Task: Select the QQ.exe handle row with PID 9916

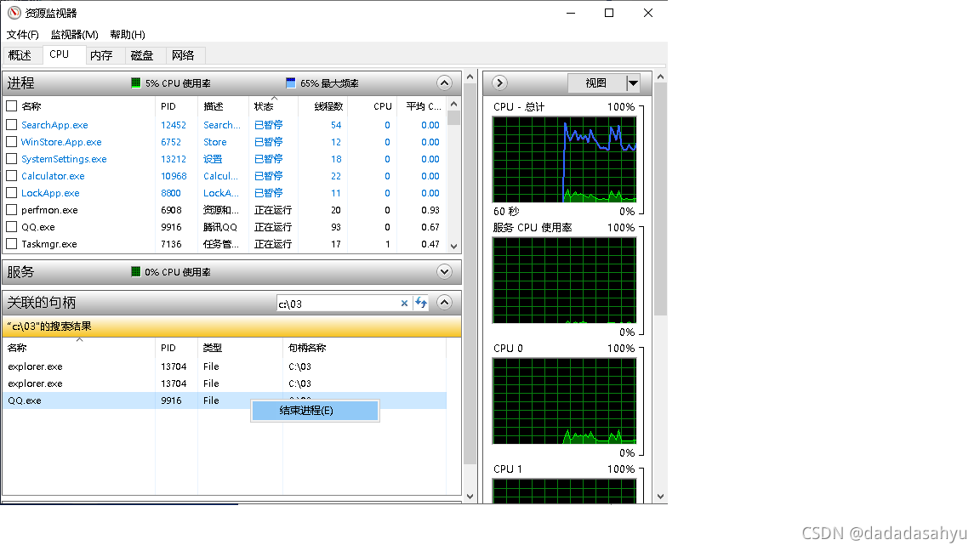Action: [x=225, y=400]
